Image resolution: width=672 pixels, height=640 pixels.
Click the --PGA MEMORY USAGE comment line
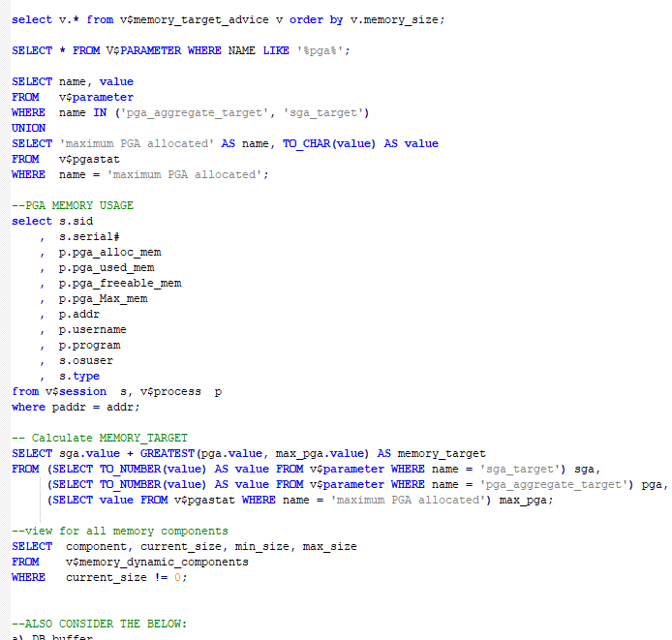pos(73,205)
